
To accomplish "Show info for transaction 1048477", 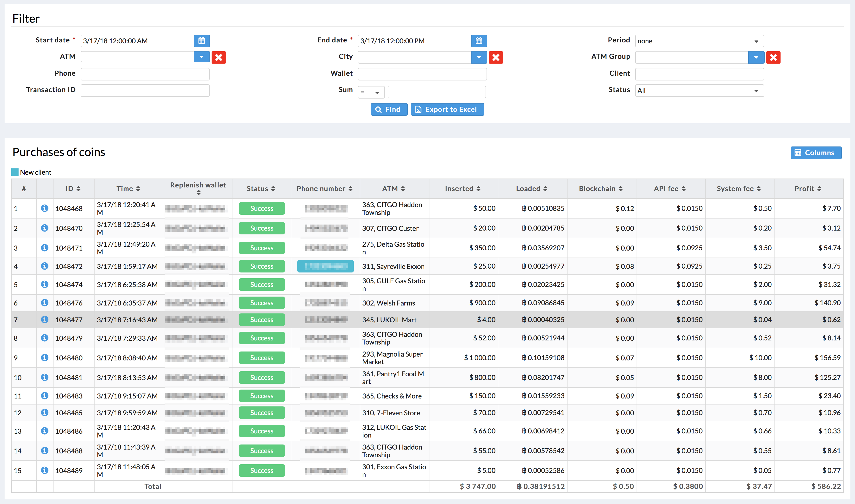I will pos(45,320).
